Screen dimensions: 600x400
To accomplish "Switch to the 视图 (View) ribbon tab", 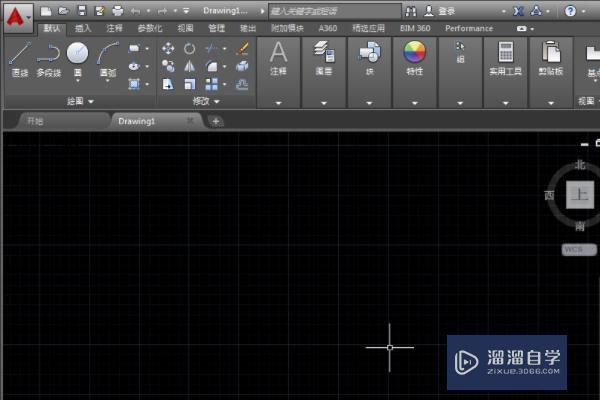I will pyautogui.click(x=185, y=28).
